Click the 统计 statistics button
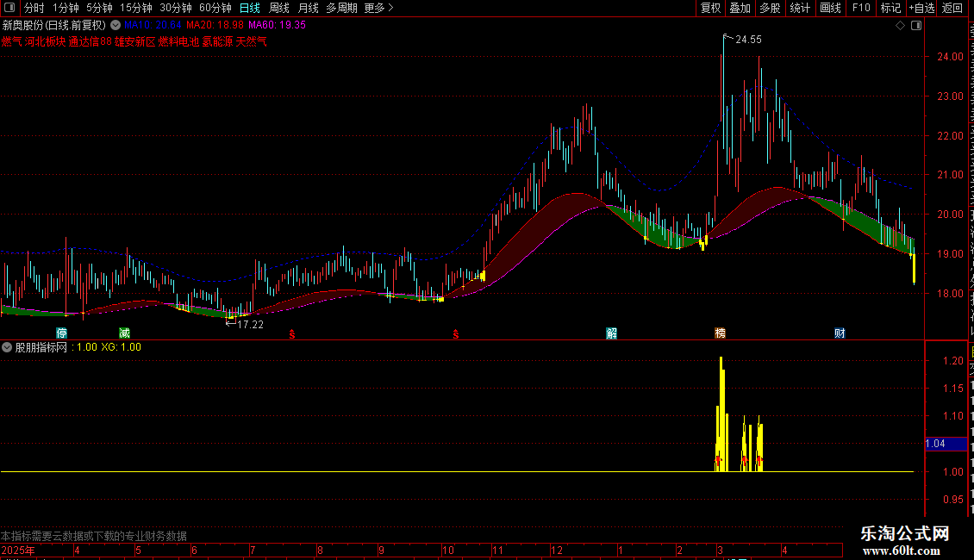The height and width of the screenshot is (560, 974). click(799, 8)
